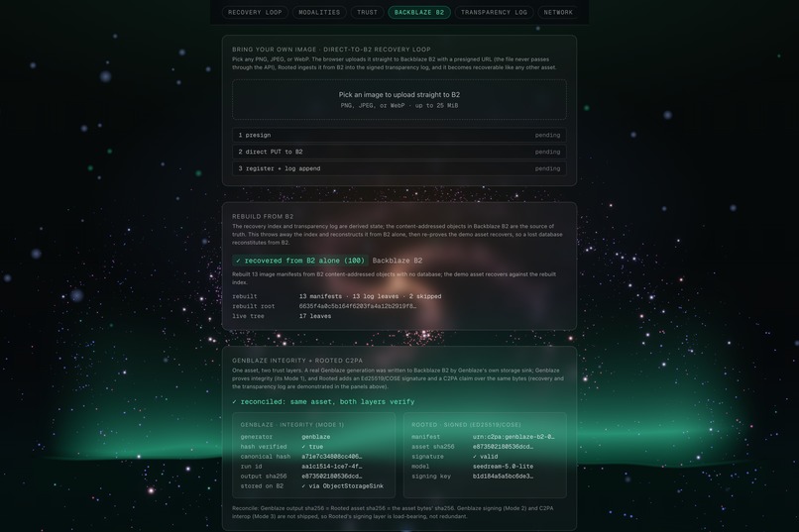Click the signing key value
This screenshot has height=532, width=799.
pyautogui.click(x=503, y=477)
